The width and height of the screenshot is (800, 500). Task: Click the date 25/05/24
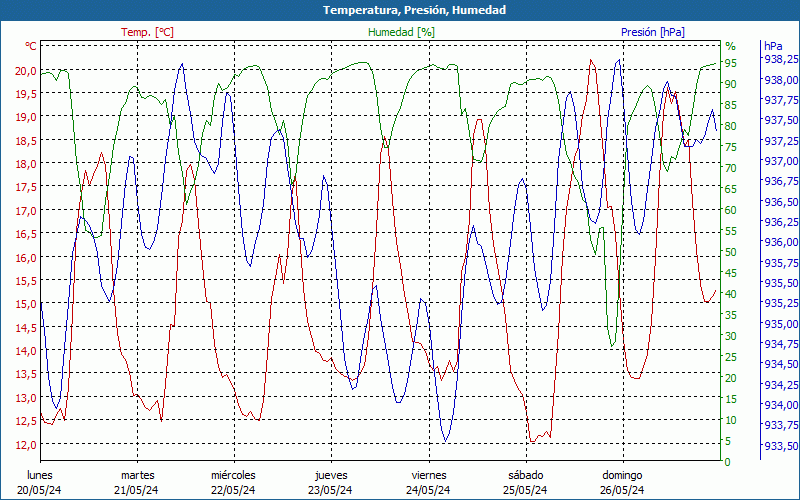tap(525, 490)
